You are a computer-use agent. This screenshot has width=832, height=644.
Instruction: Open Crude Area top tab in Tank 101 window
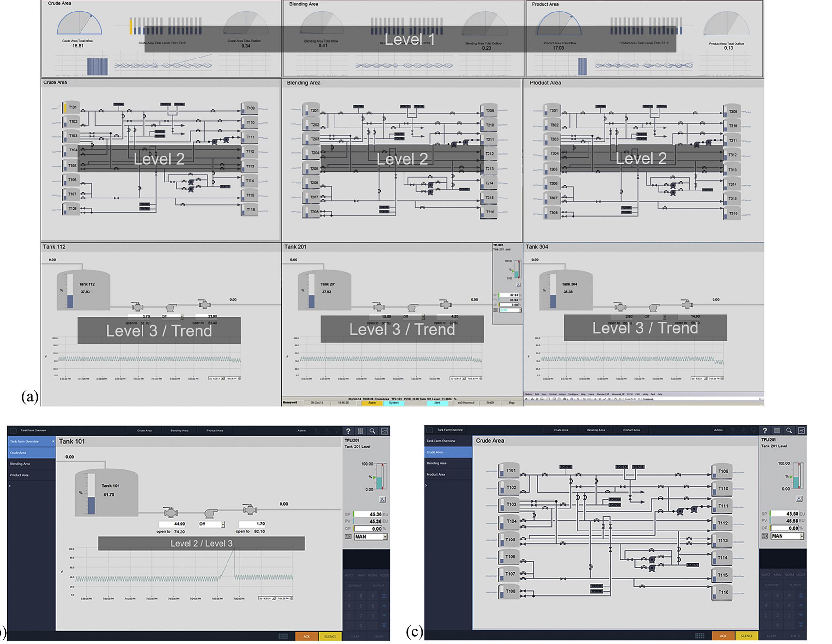click(144, 431)
